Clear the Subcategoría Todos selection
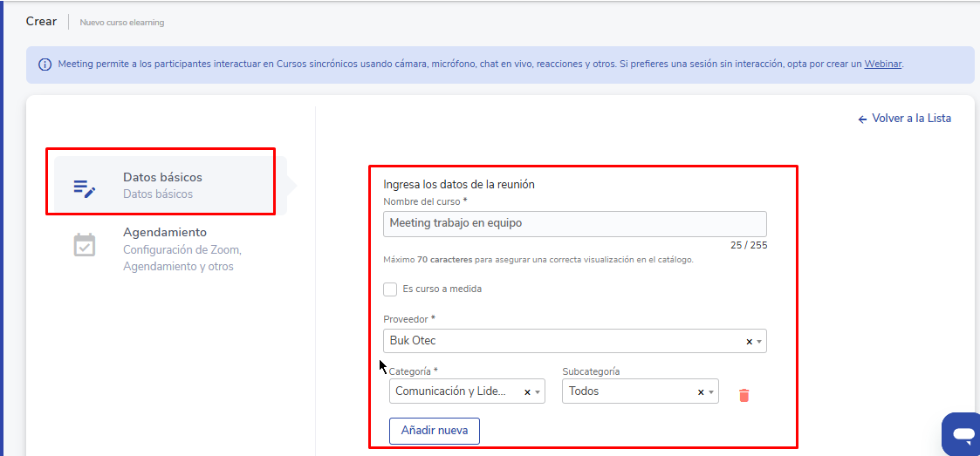Image resolution: width=980 pixels, height=456 pixels. click(701, 392)
